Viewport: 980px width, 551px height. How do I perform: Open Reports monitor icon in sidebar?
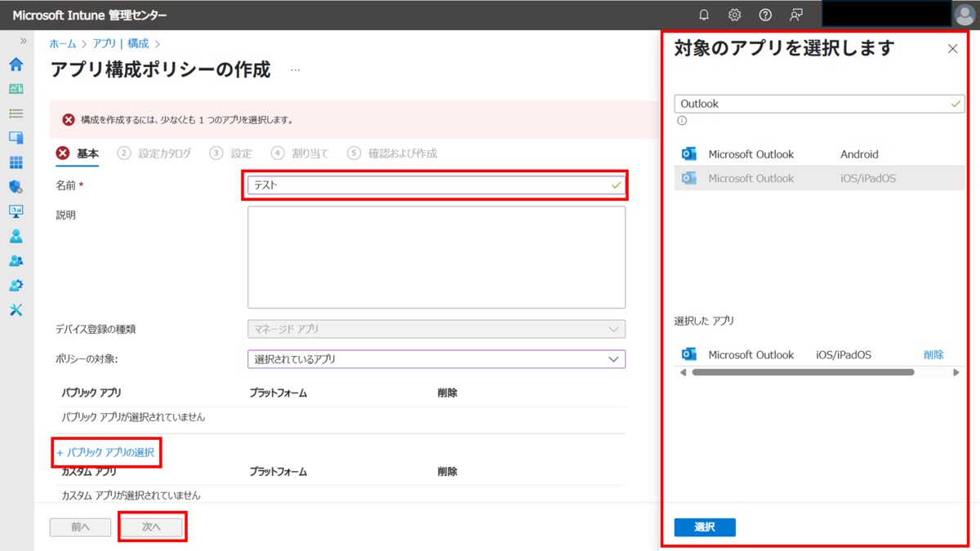16,211
